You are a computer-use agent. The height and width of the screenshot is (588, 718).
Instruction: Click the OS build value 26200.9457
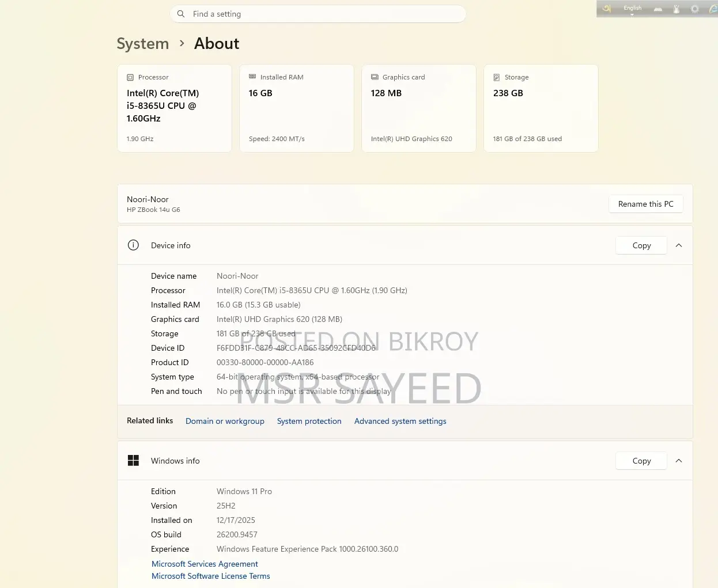click(x=237, y=534)
